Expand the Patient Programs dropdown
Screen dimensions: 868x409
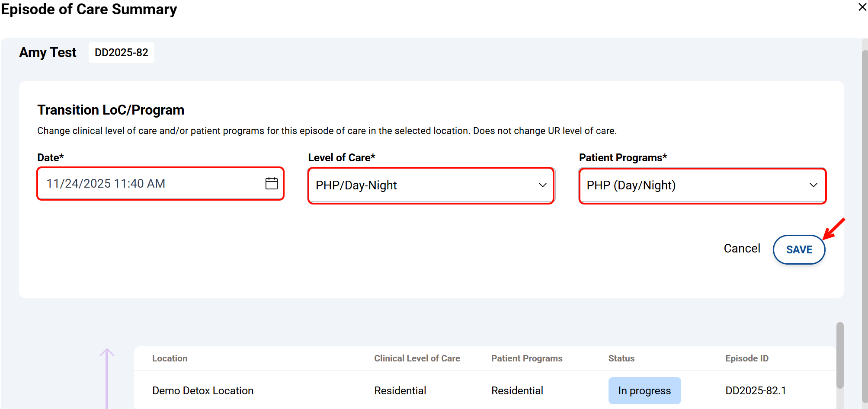[702, 185]
